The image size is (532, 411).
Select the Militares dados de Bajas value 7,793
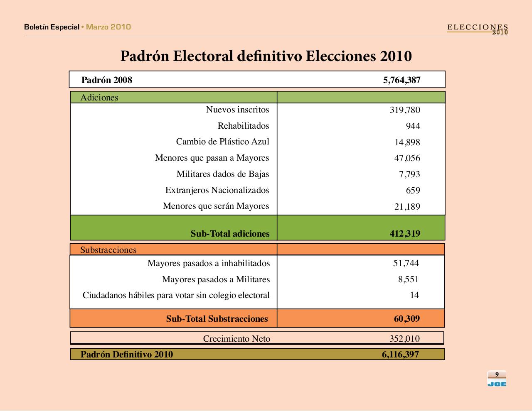(x=409, y=174)
